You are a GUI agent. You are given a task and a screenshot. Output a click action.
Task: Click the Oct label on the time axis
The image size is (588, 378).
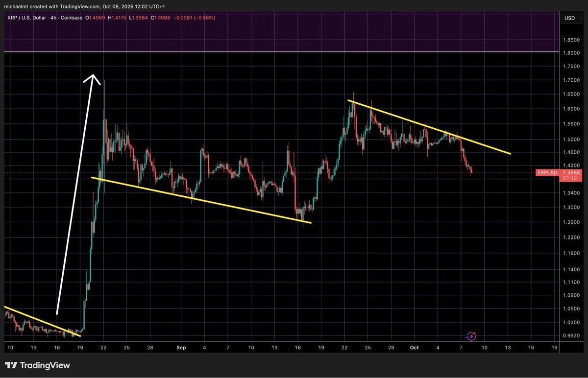(415, 347)
